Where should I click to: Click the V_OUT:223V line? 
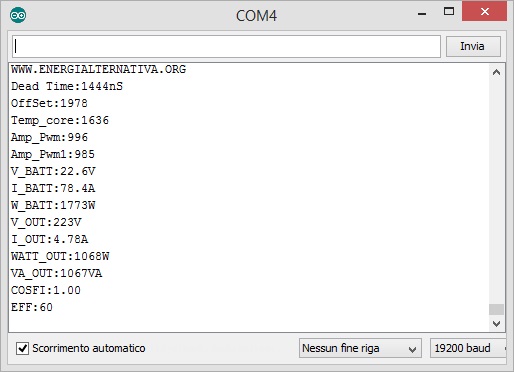[x=46, y=222]
